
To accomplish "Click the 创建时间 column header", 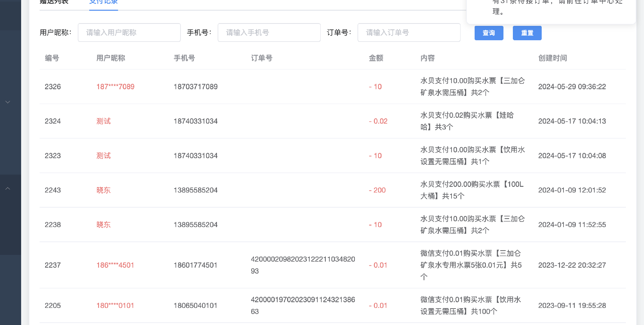I will click(x=552, y=58).
